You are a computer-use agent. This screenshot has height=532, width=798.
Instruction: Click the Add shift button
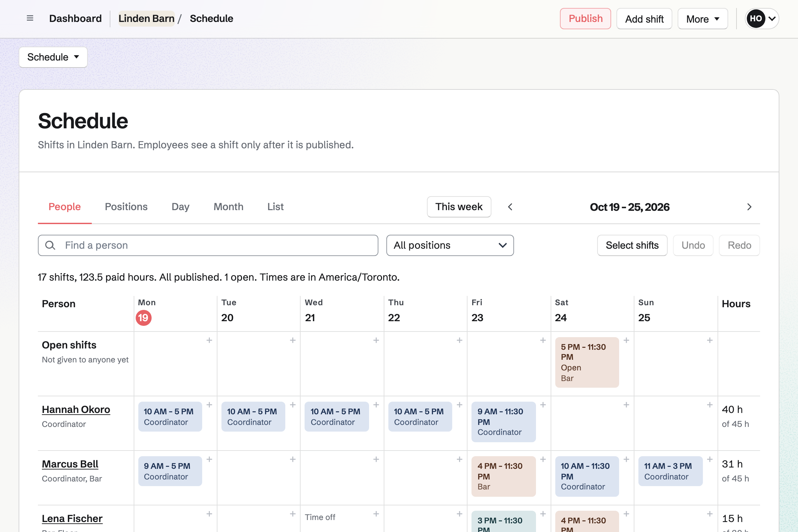coord(644,19)
